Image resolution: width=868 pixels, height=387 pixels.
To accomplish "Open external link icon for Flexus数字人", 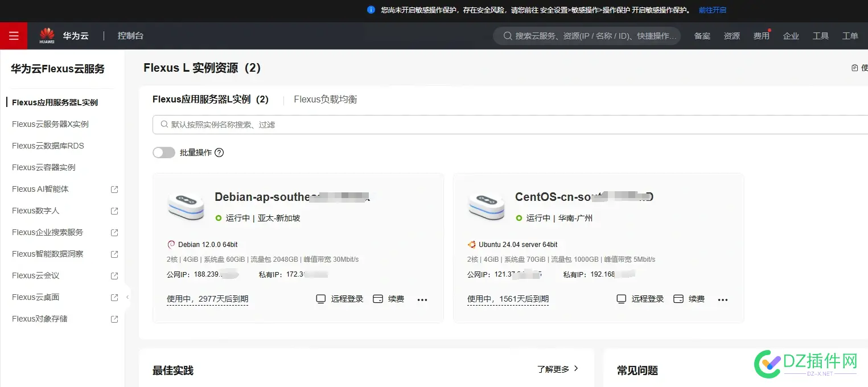I will 114,211.
